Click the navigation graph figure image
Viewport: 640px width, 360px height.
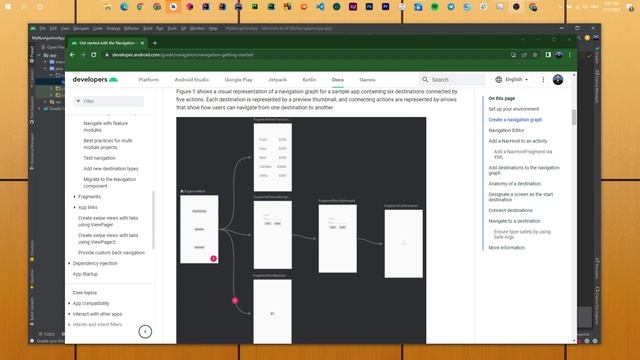pyautogui.click(x=301, y=230)
